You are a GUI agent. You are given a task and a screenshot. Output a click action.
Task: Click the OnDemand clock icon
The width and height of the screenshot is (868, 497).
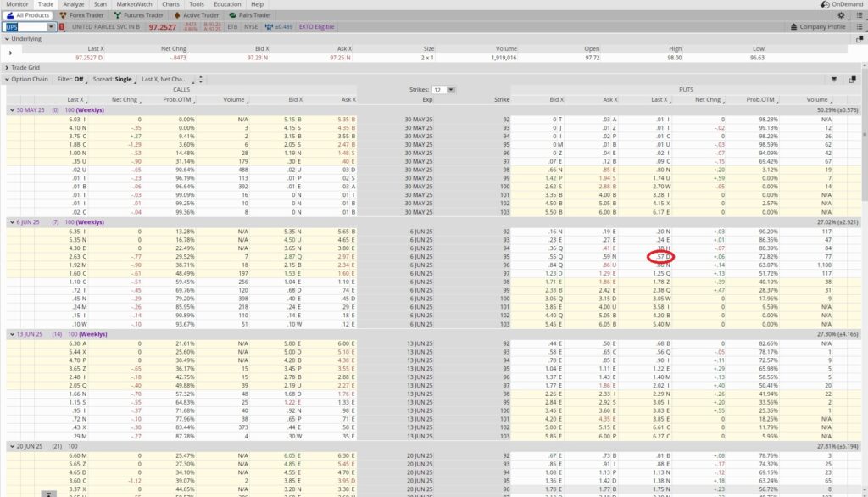825,4
